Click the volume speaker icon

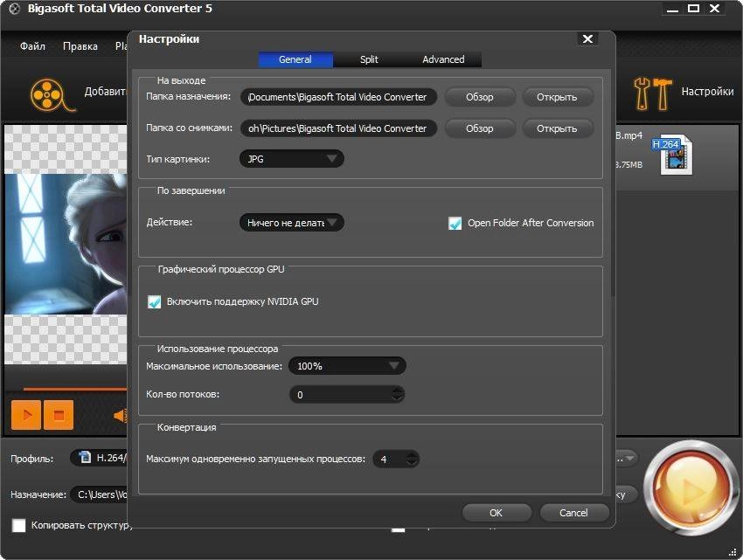click(121, 416)
